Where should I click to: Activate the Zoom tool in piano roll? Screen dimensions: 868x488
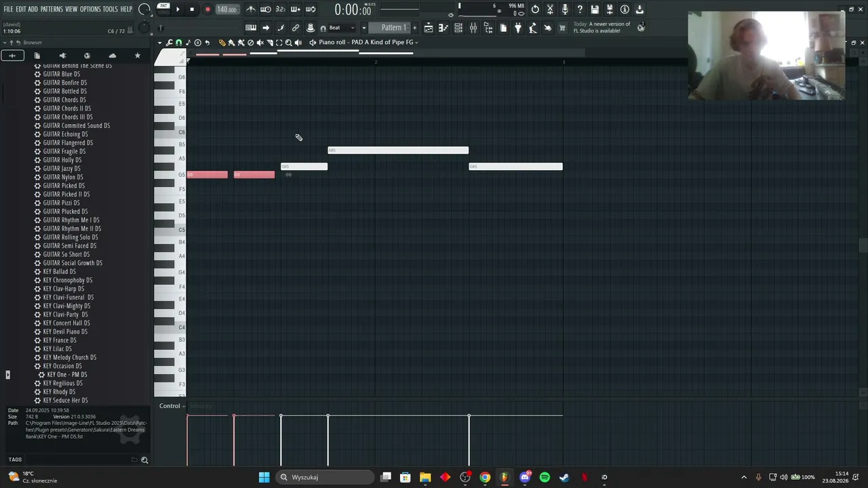coord(288,43)
